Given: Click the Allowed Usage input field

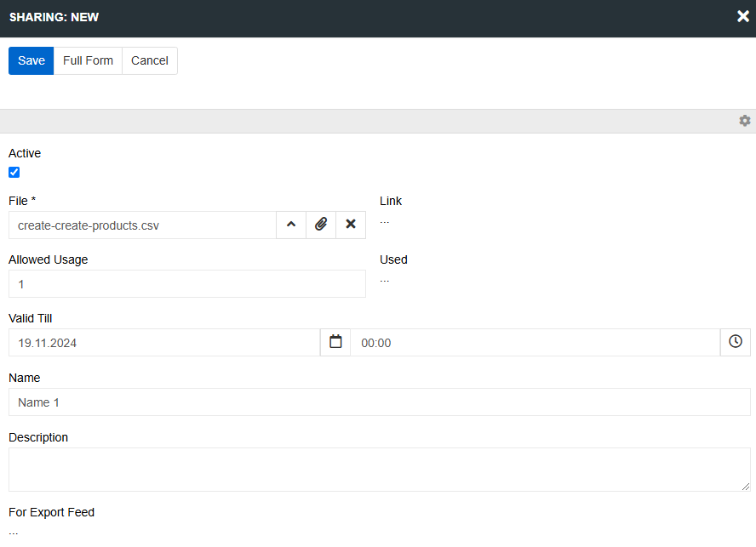Looking at the screenshot, I should point(186,284).
